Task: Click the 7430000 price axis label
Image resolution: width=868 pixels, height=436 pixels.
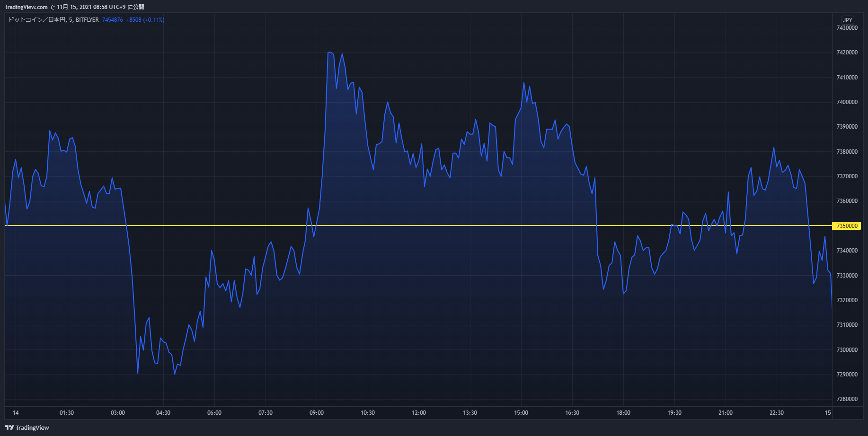Action: [847, 28]
